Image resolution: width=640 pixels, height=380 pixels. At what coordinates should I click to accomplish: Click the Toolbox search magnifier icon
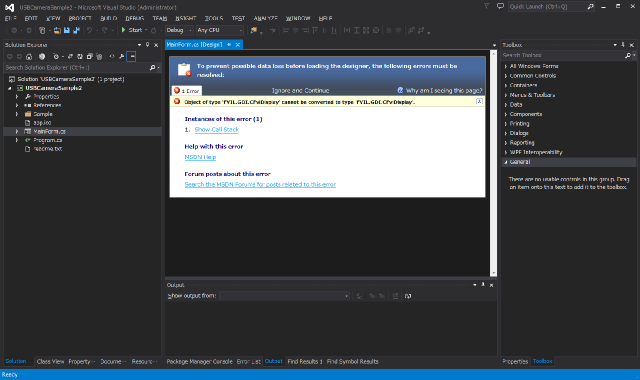628,55
